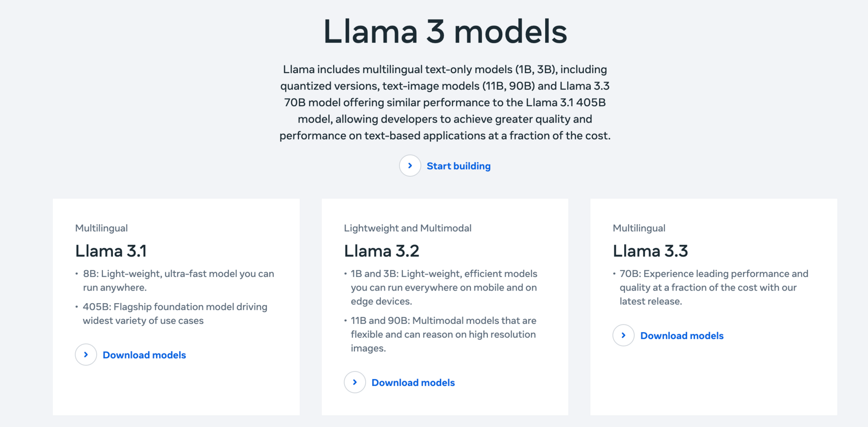The height and width of the screenshot is (427, 868).
Task: Click the Multilingual label above Llama 3.3
Action: tap(639, 228)
